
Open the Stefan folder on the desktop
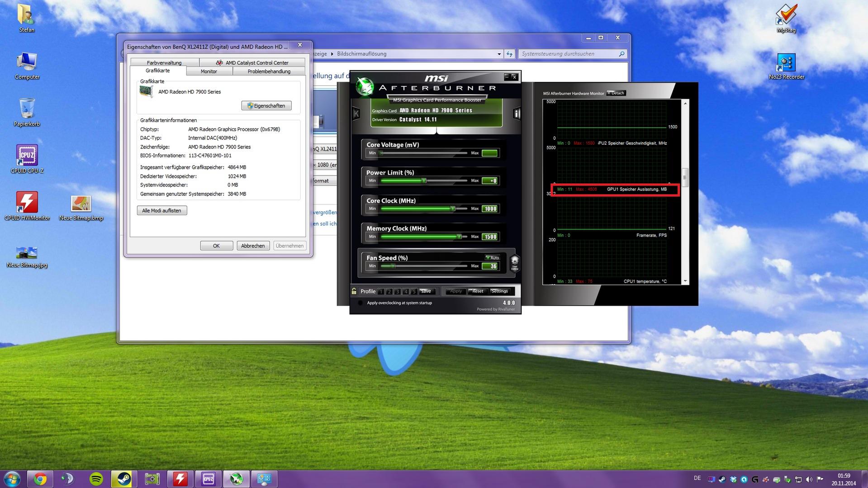27,18
